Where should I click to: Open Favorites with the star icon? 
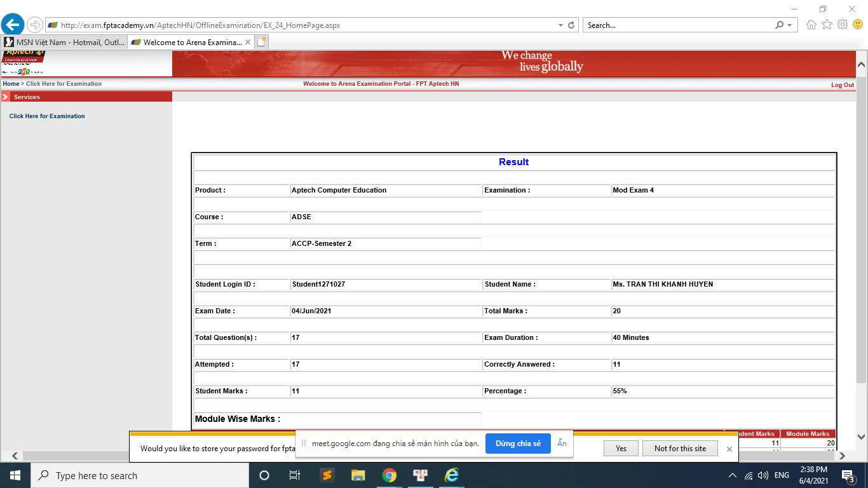[827, 25]
